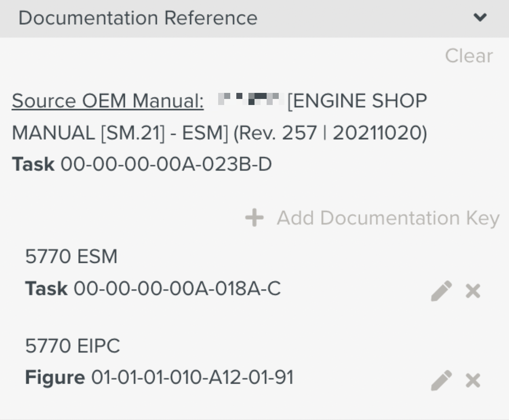Delete the 5770 EIPC entry with X icon

click(473, 380)
